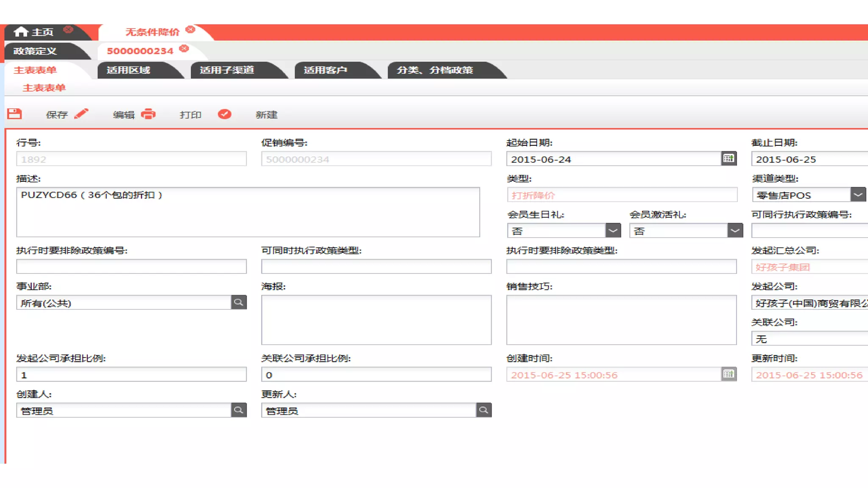Click the printer icon in toolbar
This screenshot has width=868, height=488.
point(148,114)
